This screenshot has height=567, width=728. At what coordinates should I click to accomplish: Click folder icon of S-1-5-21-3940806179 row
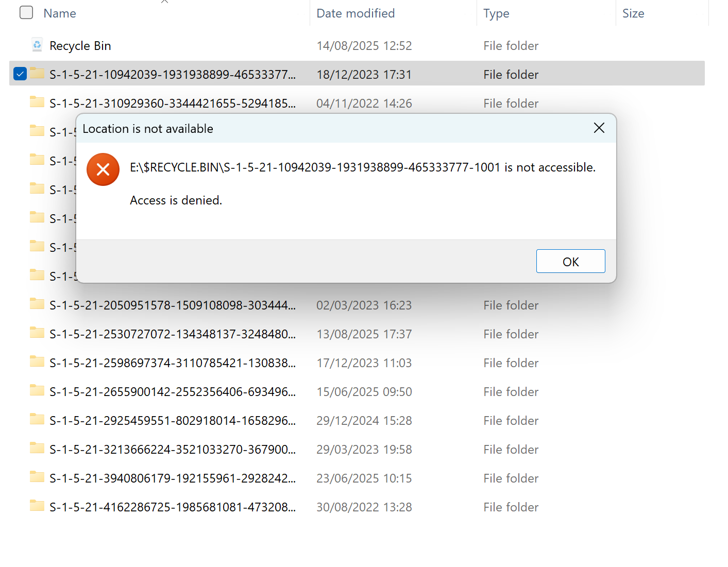(x=37, y=476)
